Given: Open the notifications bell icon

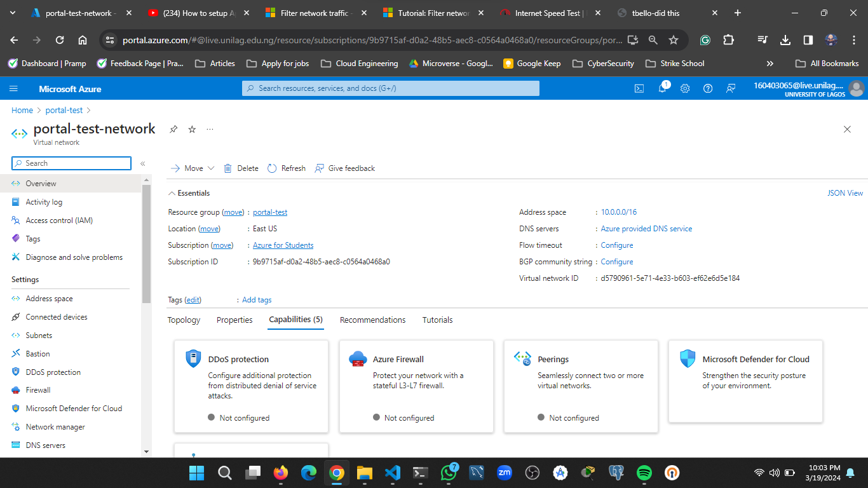Looking at the screenshot, I should (662, 88).
